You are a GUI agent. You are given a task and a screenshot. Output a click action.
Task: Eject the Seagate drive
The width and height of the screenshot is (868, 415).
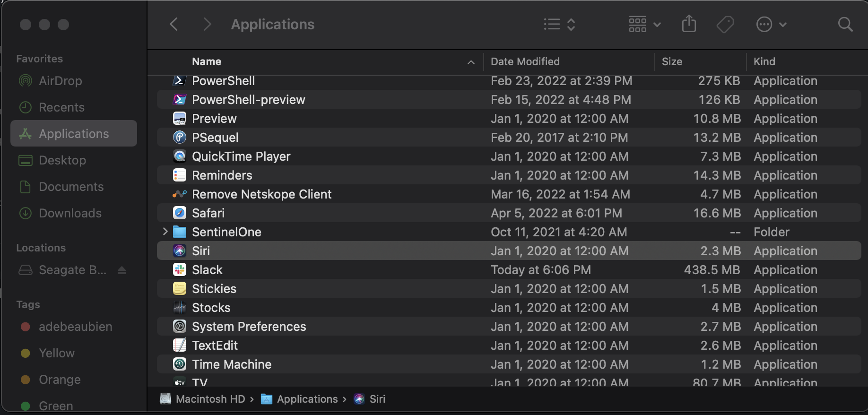click(x=122, y=270)
